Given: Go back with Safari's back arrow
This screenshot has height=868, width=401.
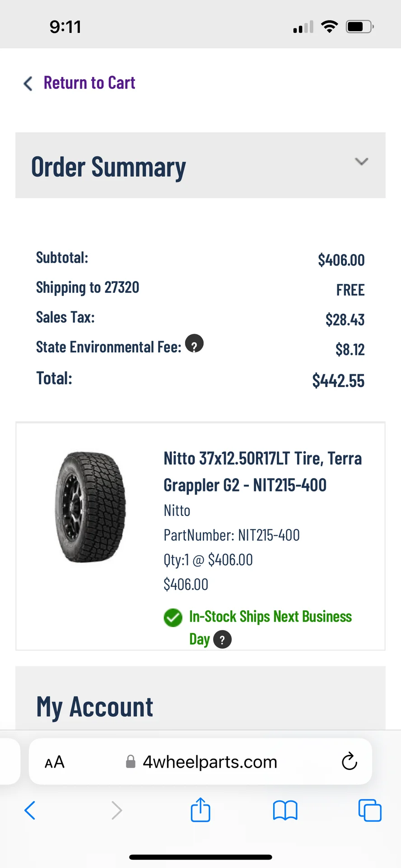Looking at the screenshot, I should pos(30,810).
